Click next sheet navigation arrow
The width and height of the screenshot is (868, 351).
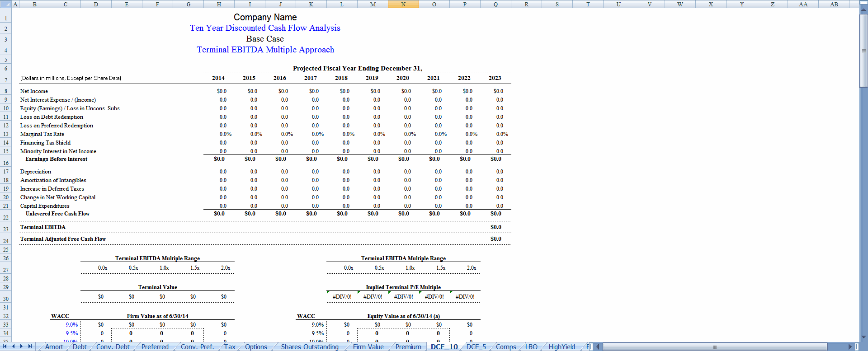coord(21,346)
